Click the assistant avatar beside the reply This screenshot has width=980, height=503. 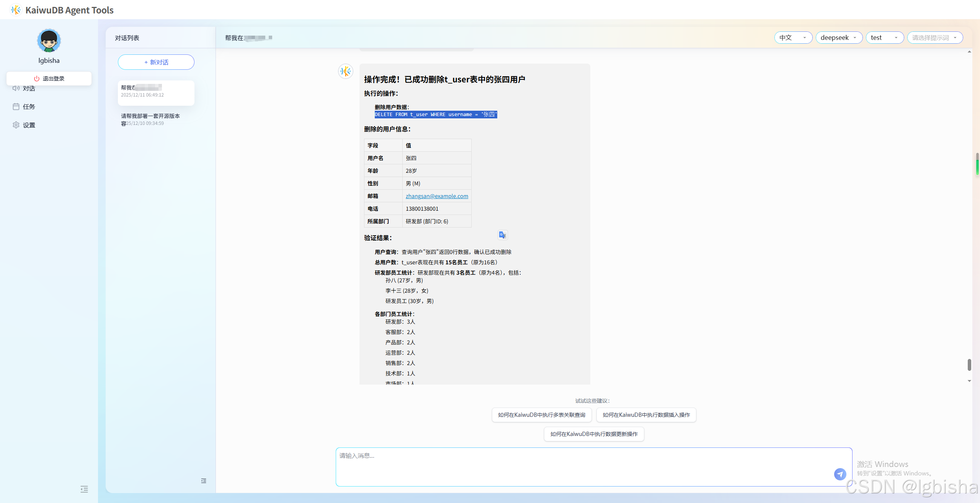(345, 71)
